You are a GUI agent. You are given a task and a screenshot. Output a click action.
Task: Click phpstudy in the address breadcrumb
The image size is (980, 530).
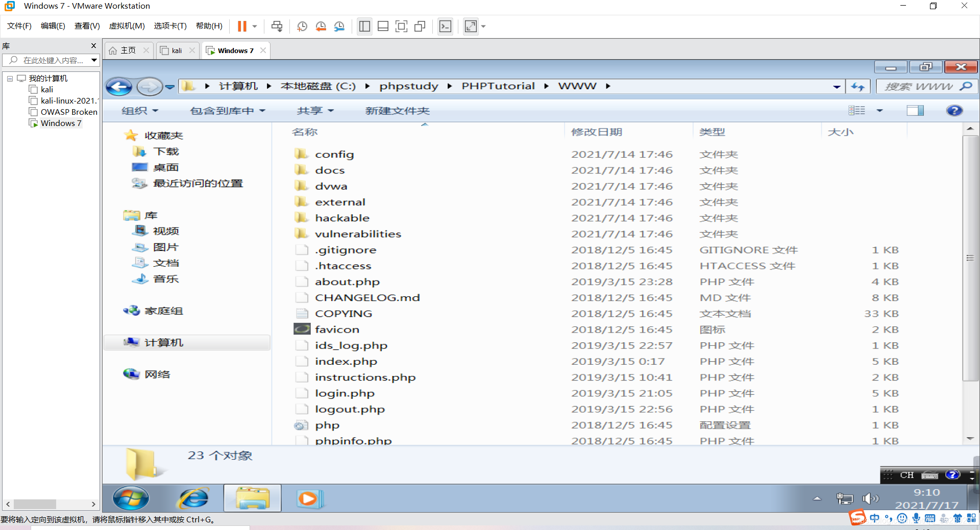409,86
